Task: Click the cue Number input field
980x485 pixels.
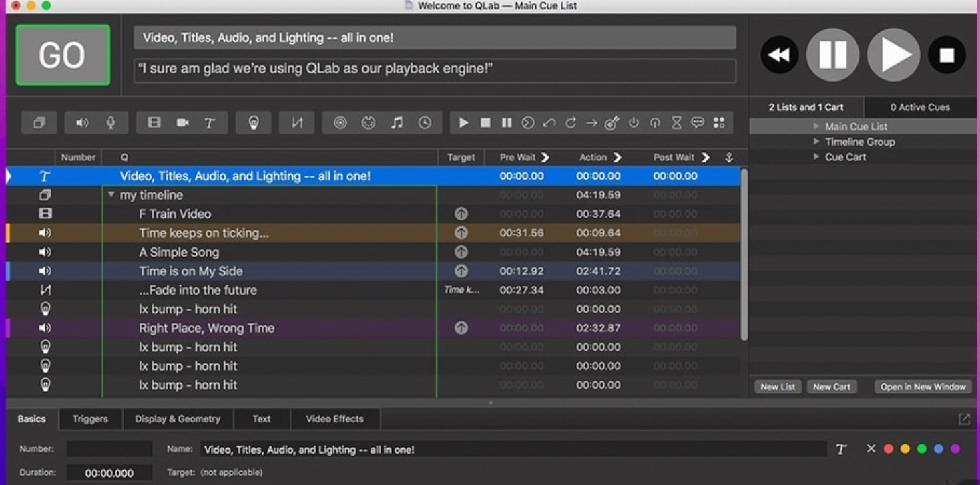Action: click(x=109, y=449)
